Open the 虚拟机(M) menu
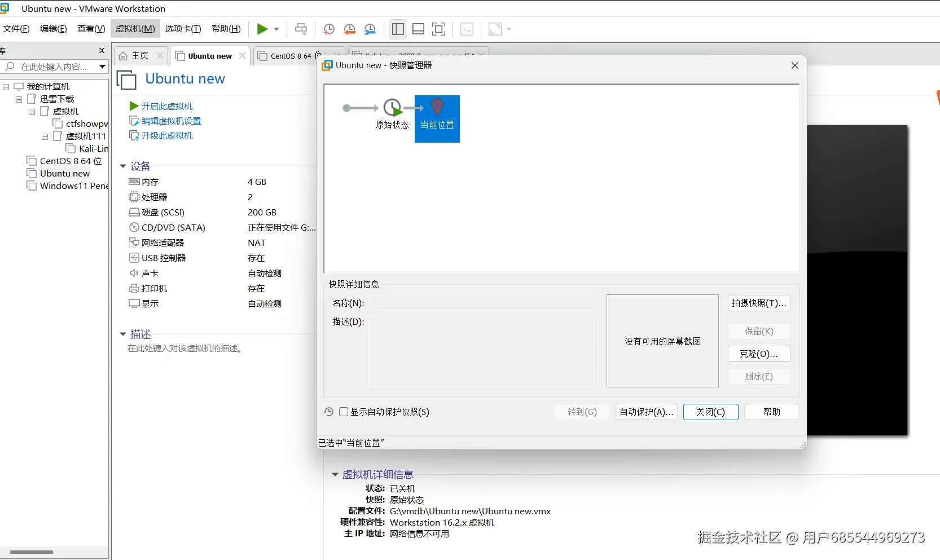Viewport: 940px width, 560px height. point(135,29)
